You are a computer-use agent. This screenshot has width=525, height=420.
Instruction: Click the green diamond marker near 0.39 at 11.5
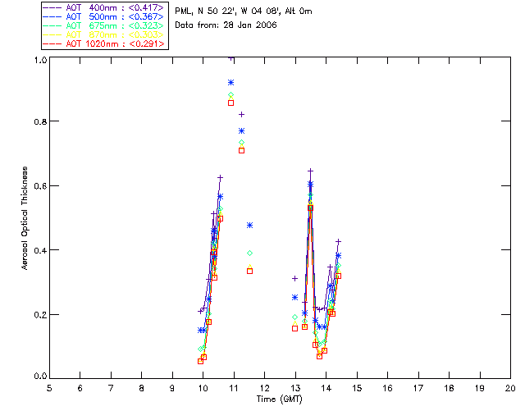[249, 253]
